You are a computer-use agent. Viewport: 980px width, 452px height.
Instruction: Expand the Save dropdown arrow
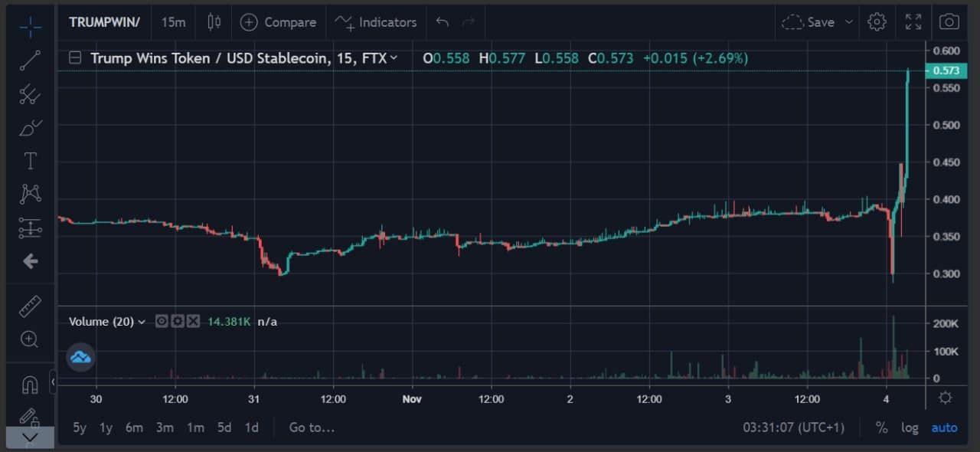click(x=849, y=22)
